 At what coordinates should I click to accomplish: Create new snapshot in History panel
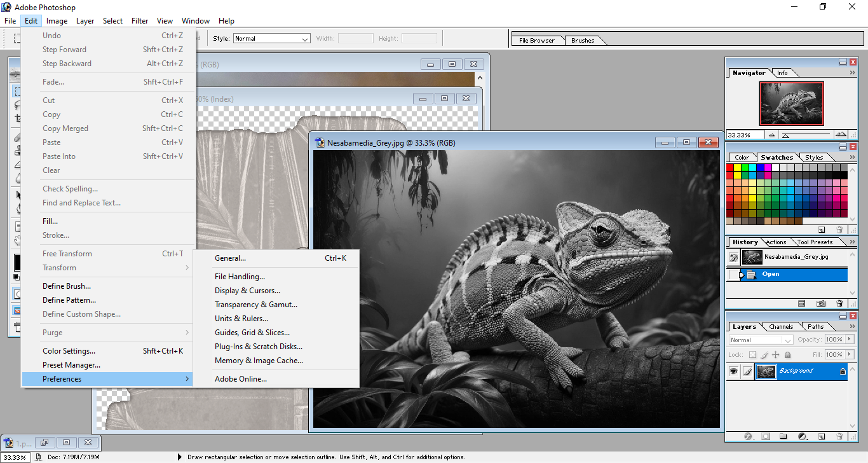821,304
